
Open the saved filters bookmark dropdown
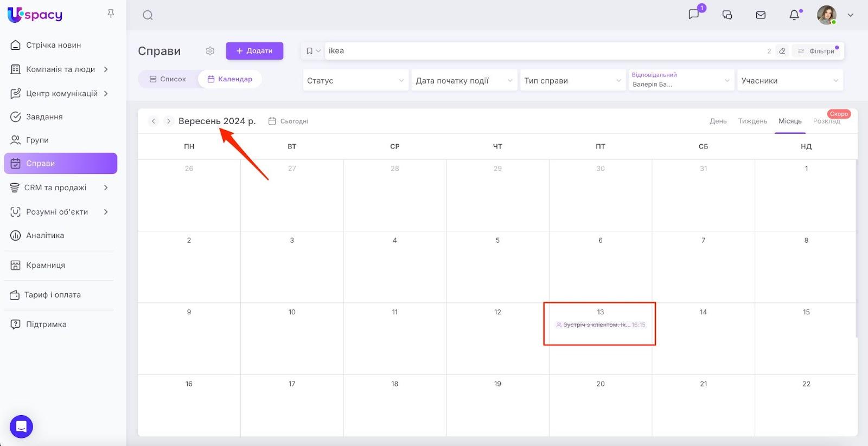(x=313, y=51)
